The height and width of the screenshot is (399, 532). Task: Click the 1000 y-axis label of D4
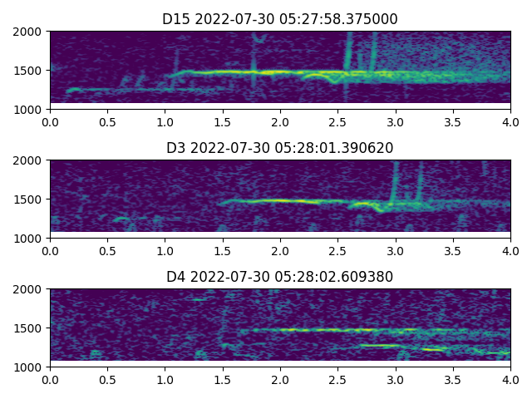[x=30, y=367]
